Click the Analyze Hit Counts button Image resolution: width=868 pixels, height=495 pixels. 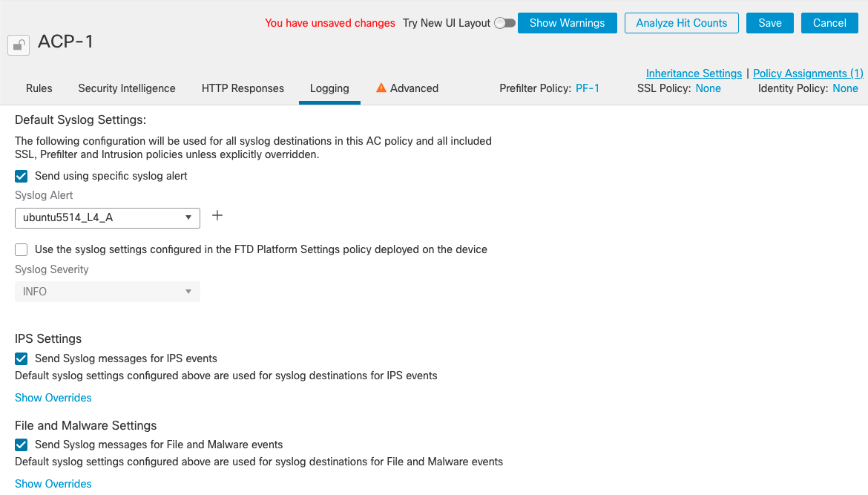681,23
